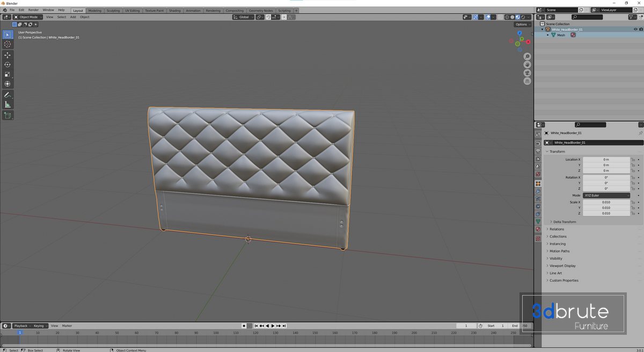This screenshot has width=644, height=352.
Task: Open the Render menu
Action: coord(33,10)
